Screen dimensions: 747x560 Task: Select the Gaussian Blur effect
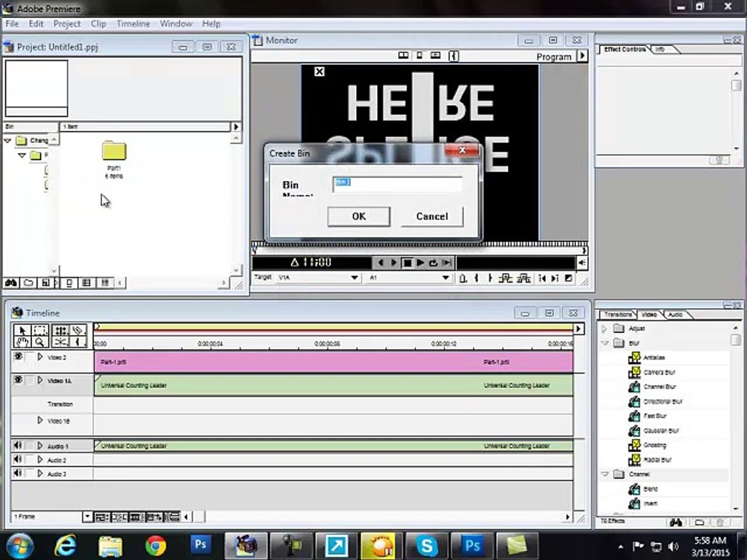tap(661, 430)
